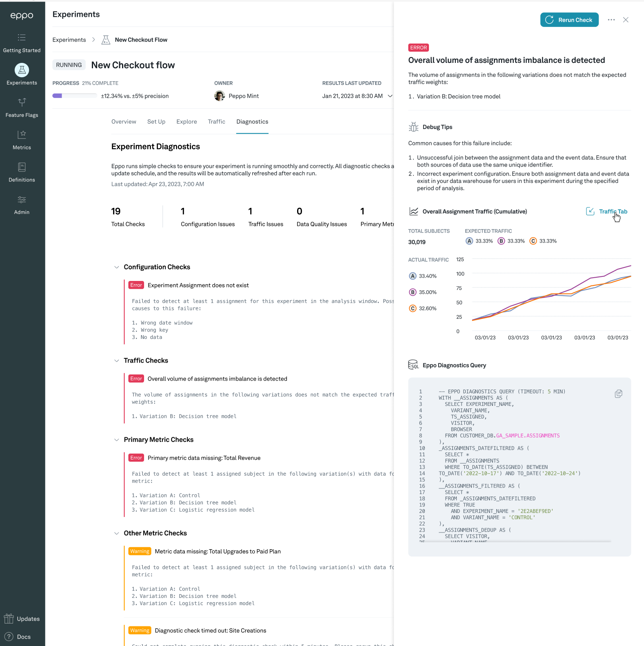This screenshot has height=646, width=644.
Task: Collapse the Configuration Checks section
Action: tap(117, 267)
